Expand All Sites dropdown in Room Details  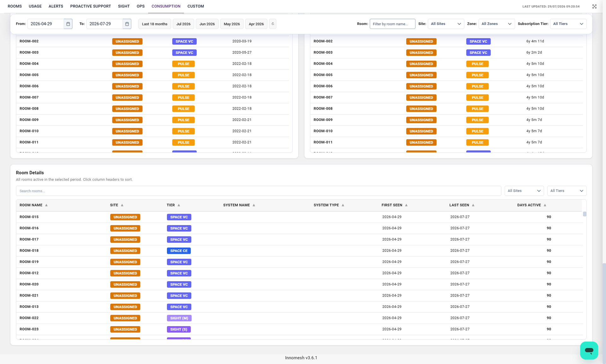point(524,191)
